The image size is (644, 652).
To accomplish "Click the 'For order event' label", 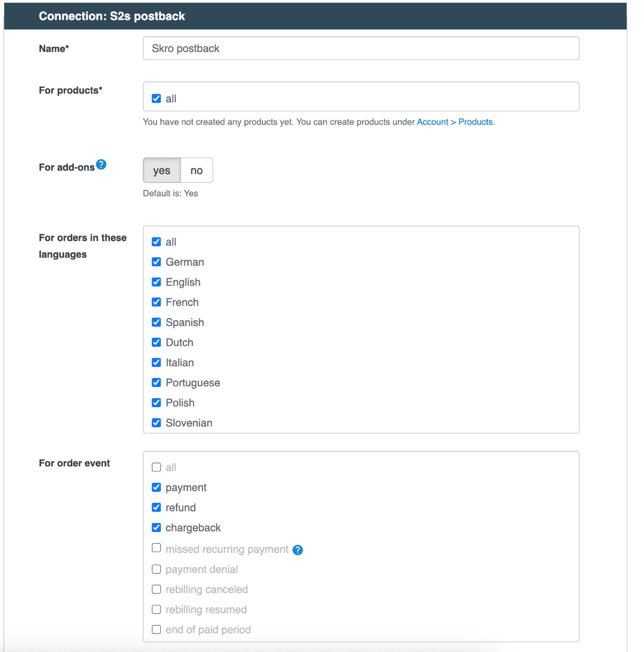I will [74, 463].
